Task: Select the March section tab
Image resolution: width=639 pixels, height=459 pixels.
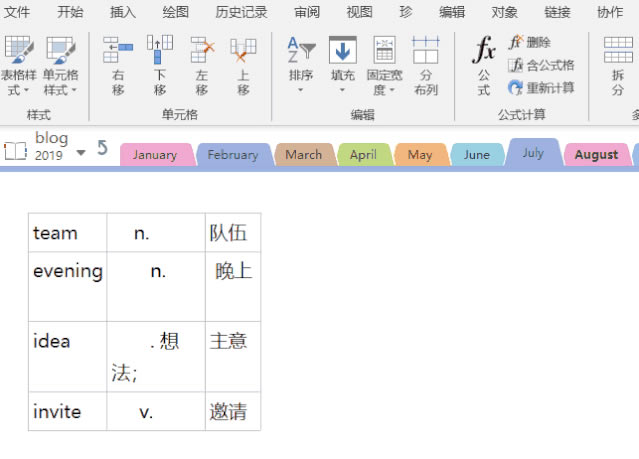Action: 304,155
